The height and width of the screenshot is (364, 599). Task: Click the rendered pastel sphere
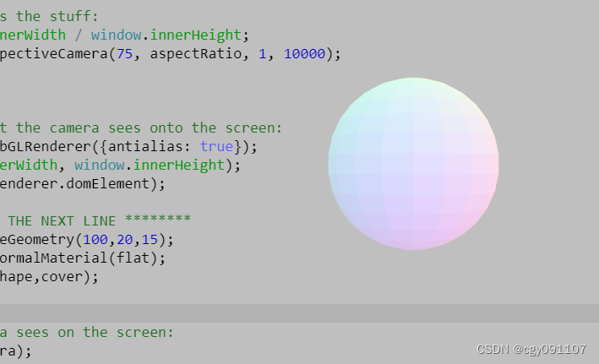[x=413, y=164]
